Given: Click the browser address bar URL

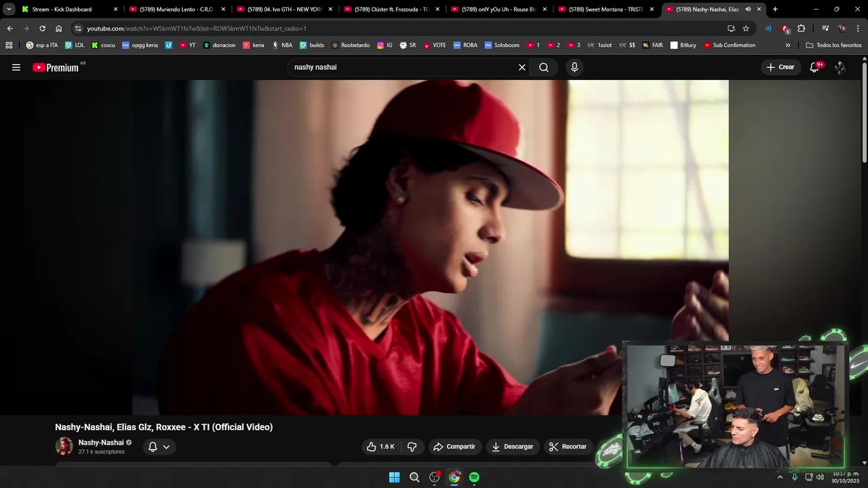Looking at the screenshot, I should click(197, 28).
